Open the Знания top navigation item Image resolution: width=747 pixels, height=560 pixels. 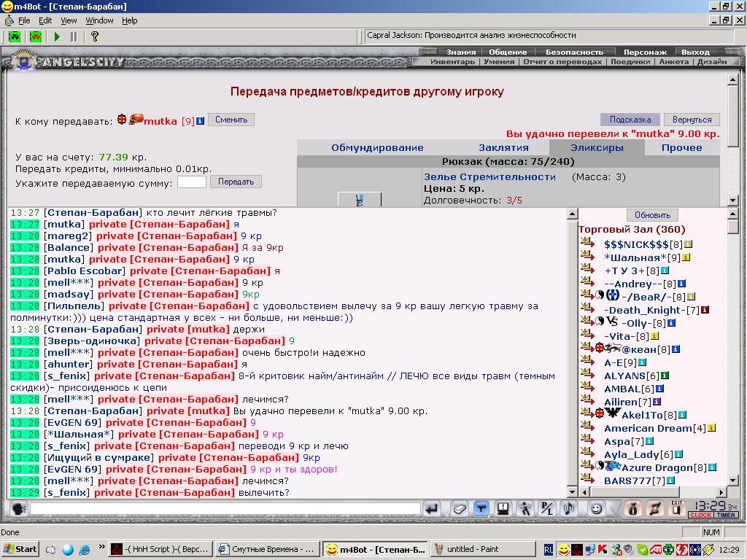pyautogui.click(x=461, y=52)
